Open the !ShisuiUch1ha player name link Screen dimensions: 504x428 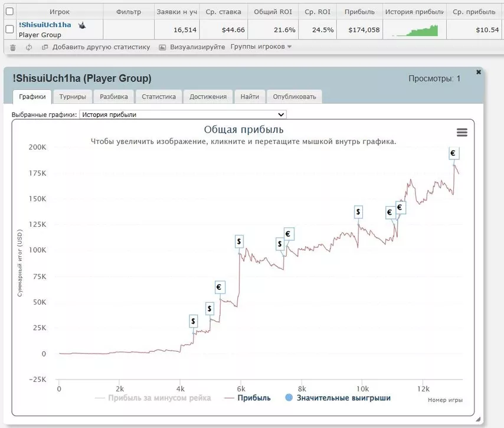point(45,25)
